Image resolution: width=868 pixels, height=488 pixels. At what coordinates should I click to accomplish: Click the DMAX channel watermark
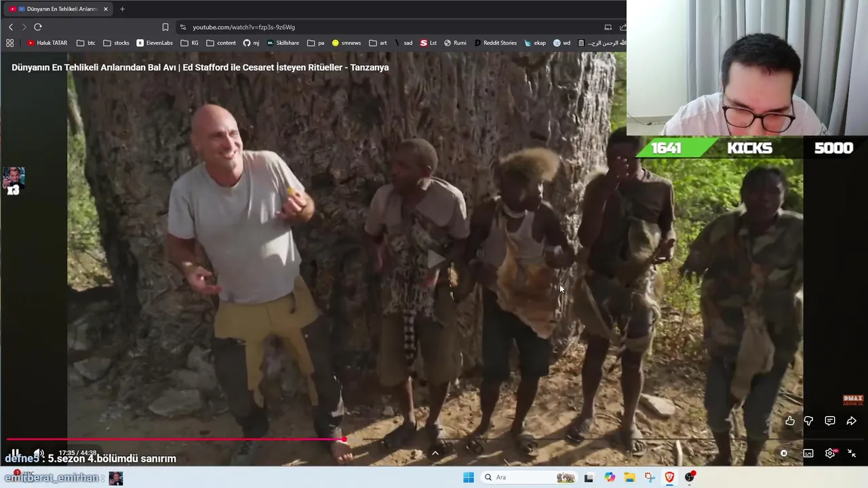tap(853, 401)
